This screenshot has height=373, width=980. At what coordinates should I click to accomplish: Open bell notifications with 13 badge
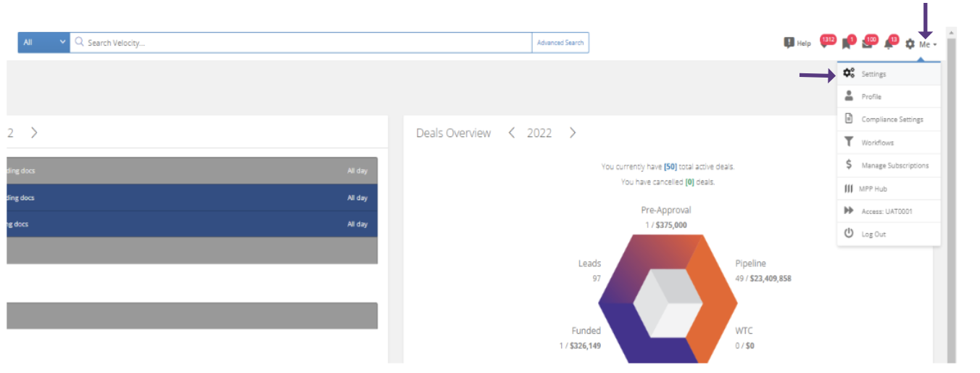tap(889, 44)
